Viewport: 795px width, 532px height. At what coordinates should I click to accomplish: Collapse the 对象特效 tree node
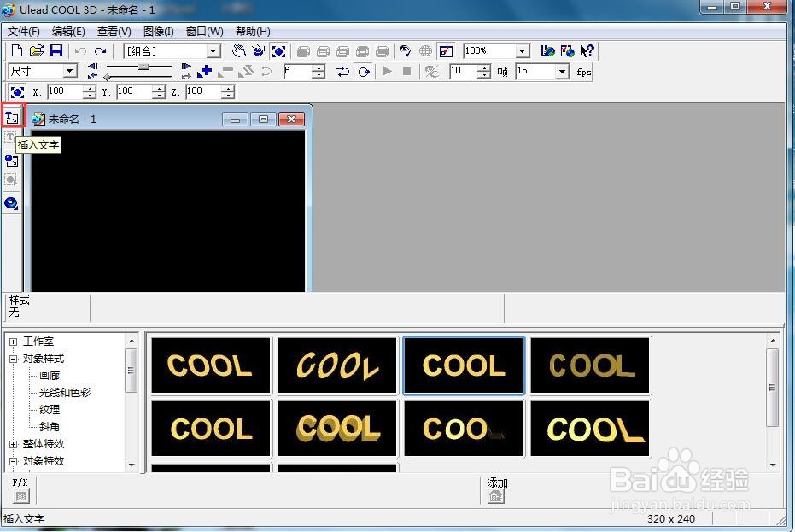(x=13, y=461)
